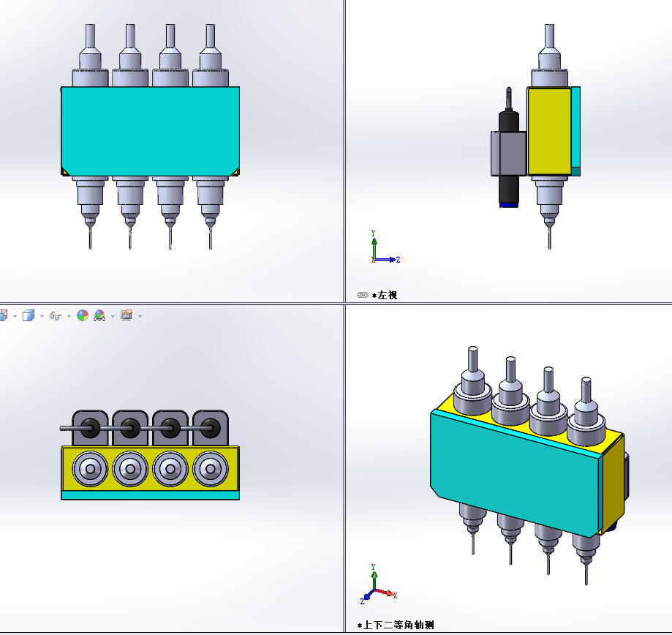Expand the View Settings dropdown arrow

[140, 317]
